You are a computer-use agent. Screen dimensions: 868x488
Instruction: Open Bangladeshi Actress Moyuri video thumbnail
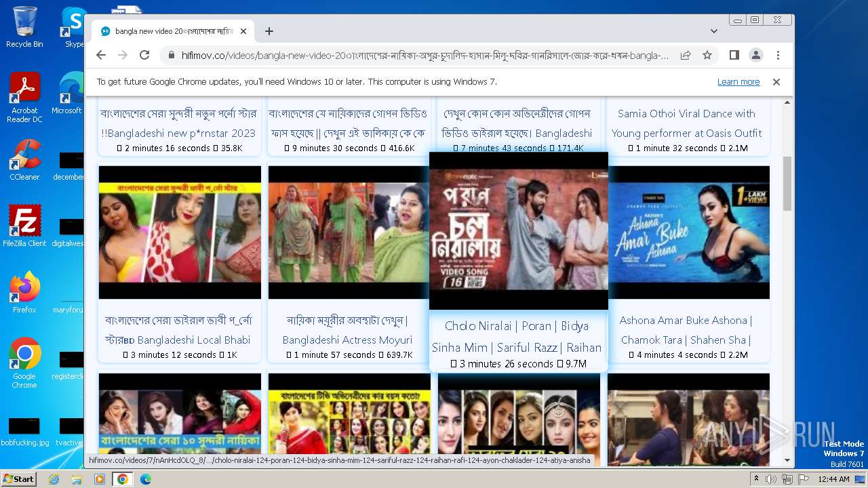[x=349, y=232]
